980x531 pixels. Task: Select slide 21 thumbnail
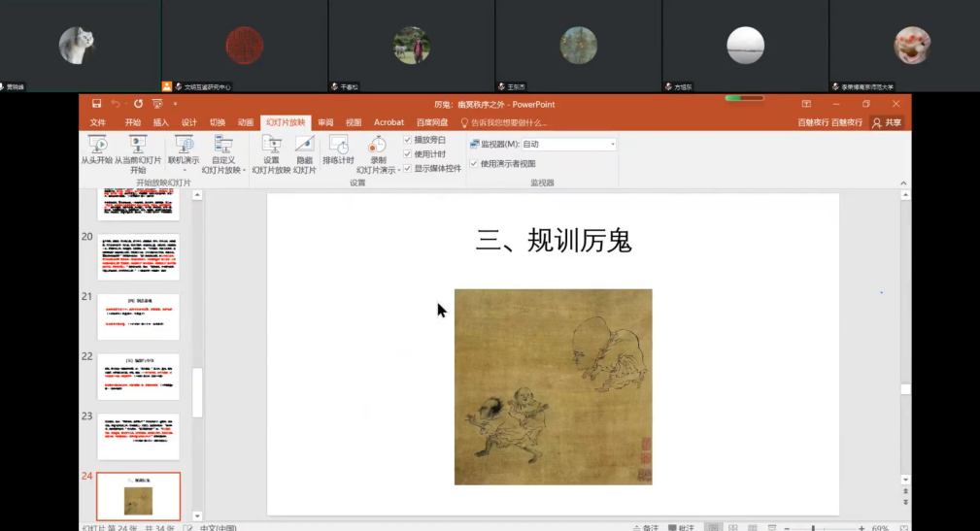138,316
